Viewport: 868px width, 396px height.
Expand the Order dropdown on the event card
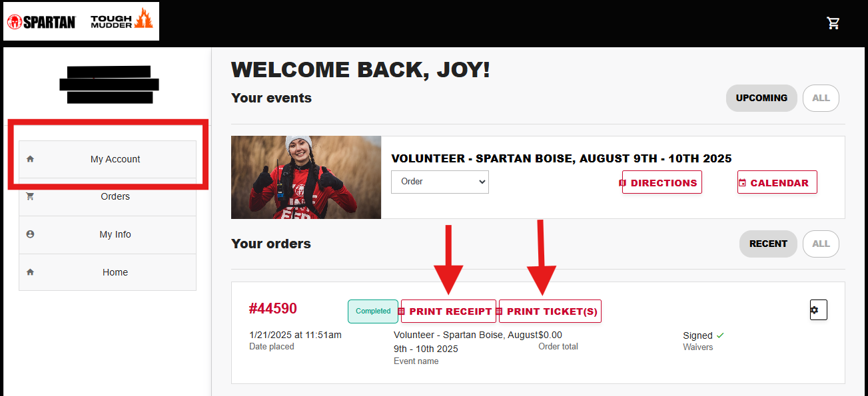[440, 182]
